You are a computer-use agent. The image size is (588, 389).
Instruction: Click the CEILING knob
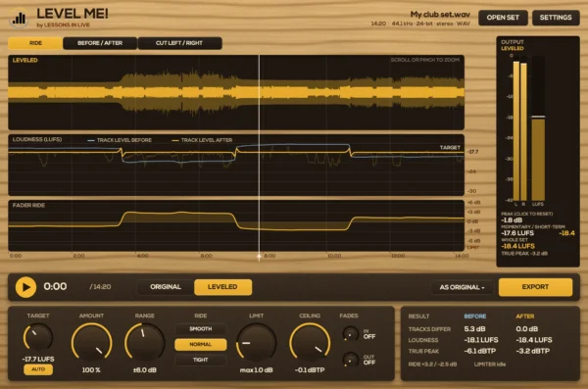[x=310, y=343]
